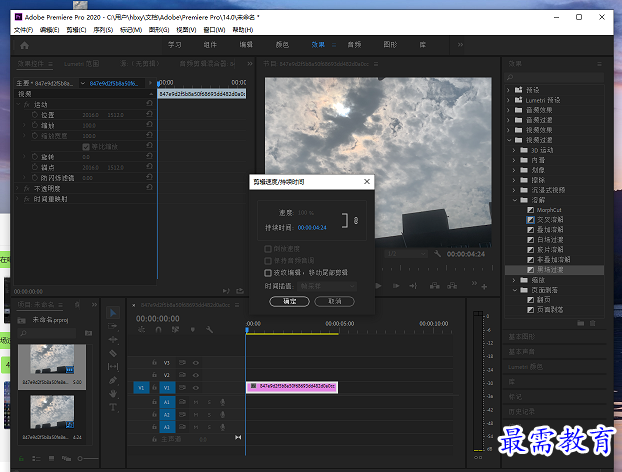Screen dimensions: 622x472
Task: Select the Razor tool
Action: (x=113, y=353)
